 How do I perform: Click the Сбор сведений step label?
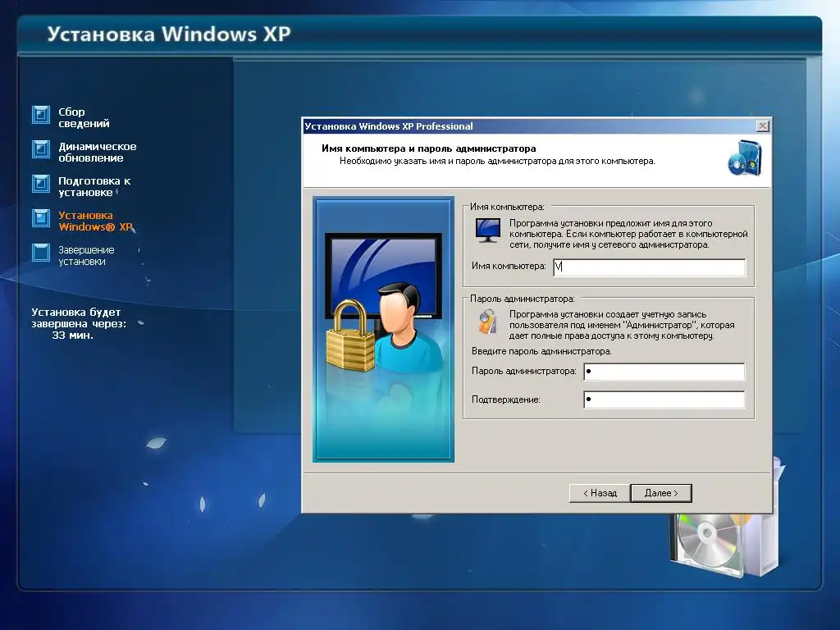(84, 117)
